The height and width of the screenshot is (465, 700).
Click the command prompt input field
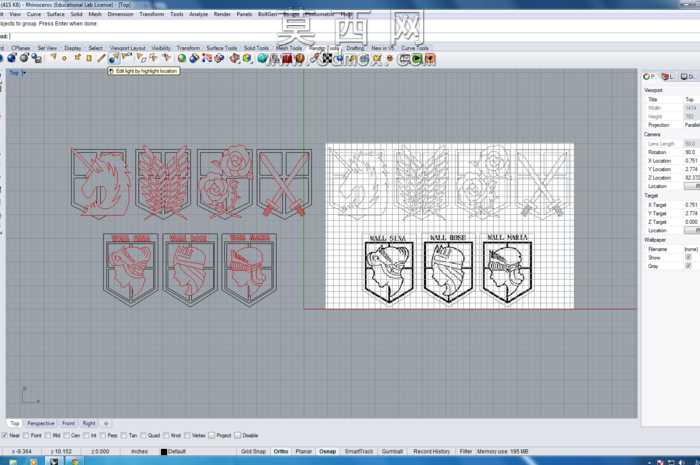click(348, 36)
